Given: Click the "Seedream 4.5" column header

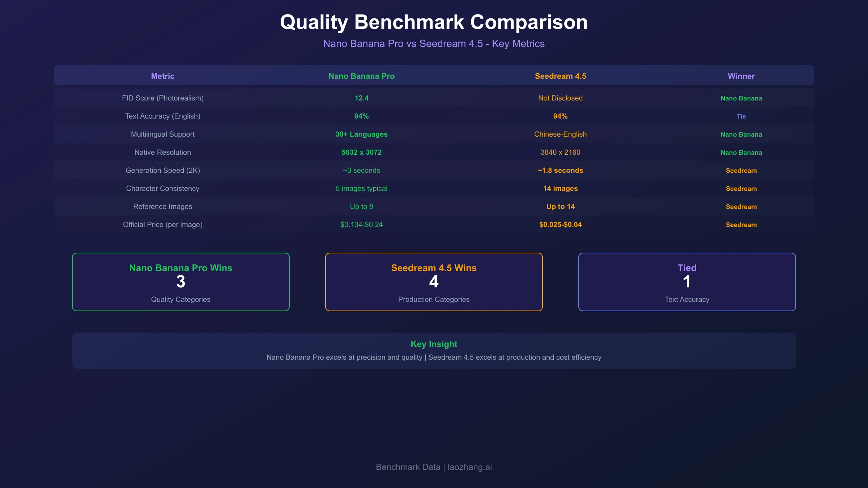Looking at the screenshot, I should tap(561, 76).
